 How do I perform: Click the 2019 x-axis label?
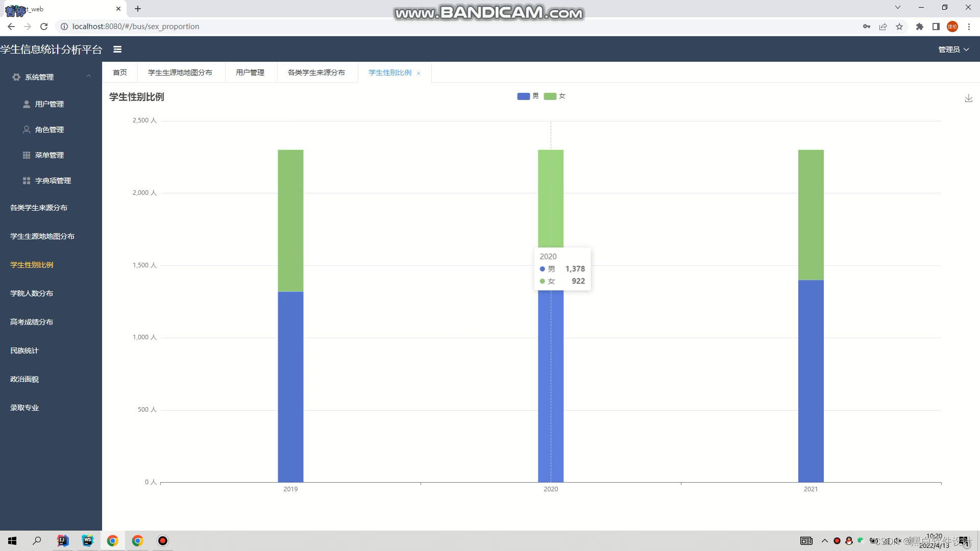[x=290, y=489]
